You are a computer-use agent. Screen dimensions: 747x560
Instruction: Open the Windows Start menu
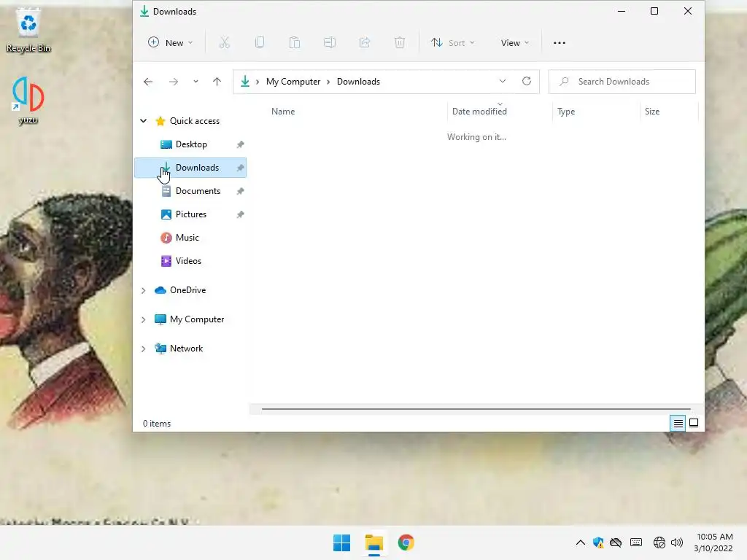[341, 542]
